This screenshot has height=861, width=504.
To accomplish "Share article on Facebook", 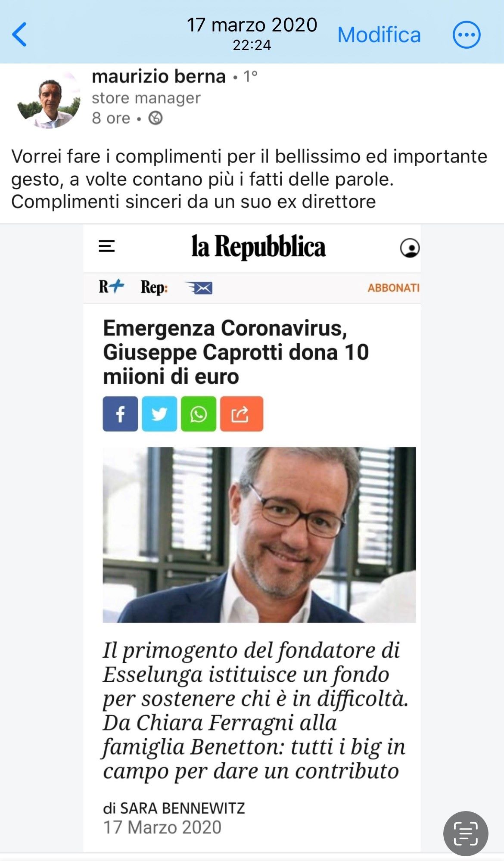I will pos(120,414).
